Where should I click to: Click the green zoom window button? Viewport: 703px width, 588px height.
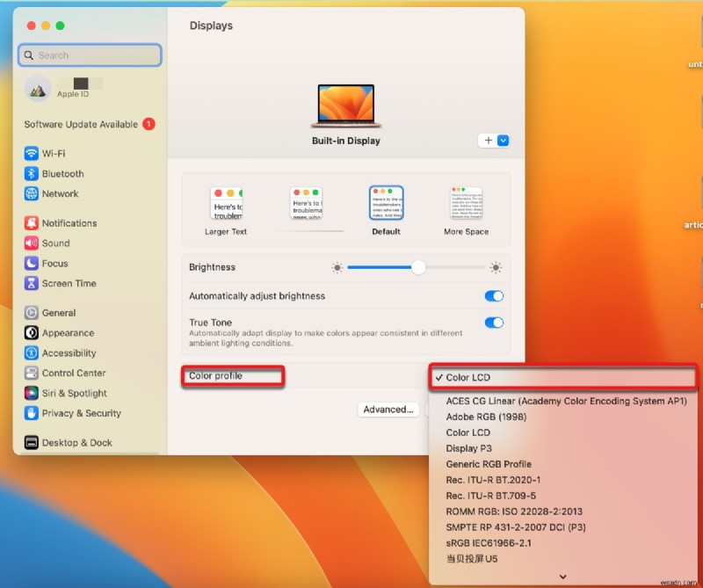point(60,25)
